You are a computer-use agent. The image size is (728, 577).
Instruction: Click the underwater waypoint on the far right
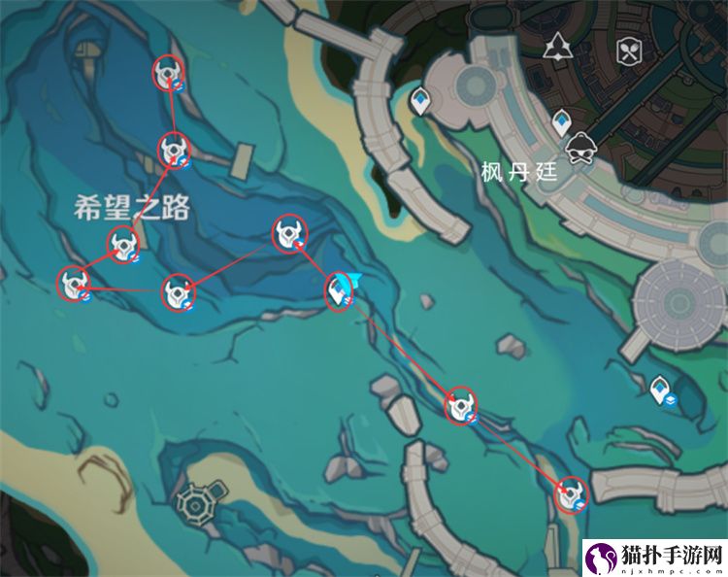[x=660, y=390]
